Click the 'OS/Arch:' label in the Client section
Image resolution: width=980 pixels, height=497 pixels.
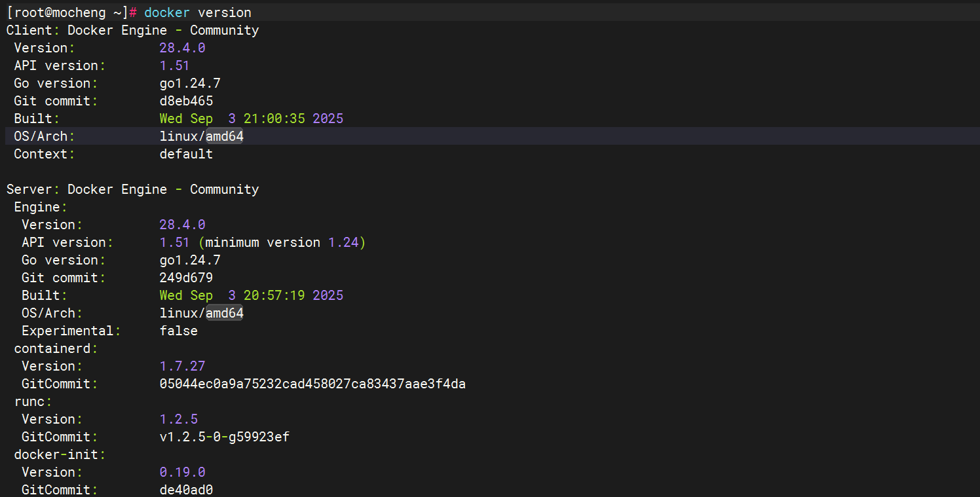(x=45, y=136)
